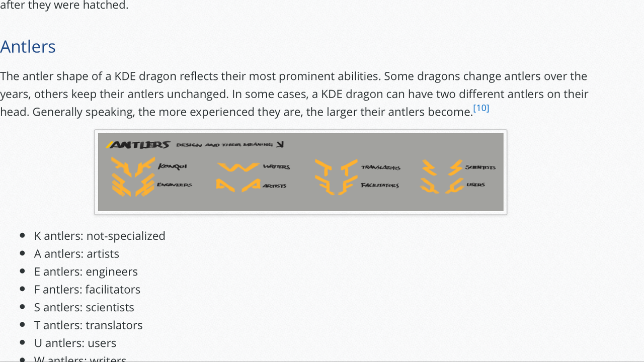Click the 'Antlers' section heading

(x=28, y=47)
